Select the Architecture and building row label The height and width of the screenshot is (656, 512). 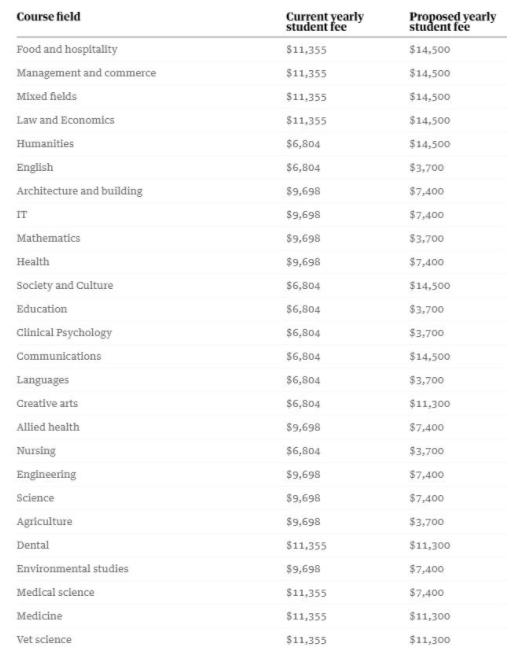point(79,191)
